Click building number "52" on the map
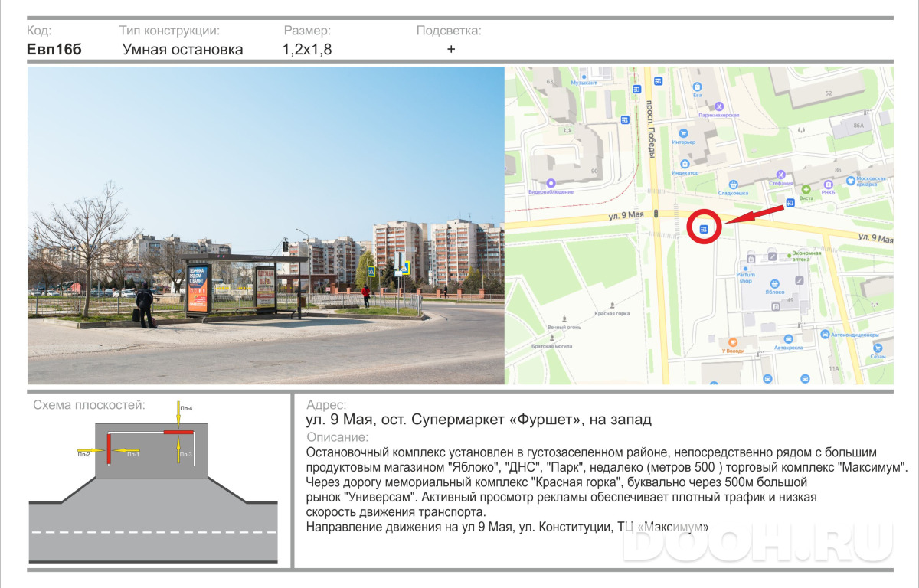 coord(828,93)
